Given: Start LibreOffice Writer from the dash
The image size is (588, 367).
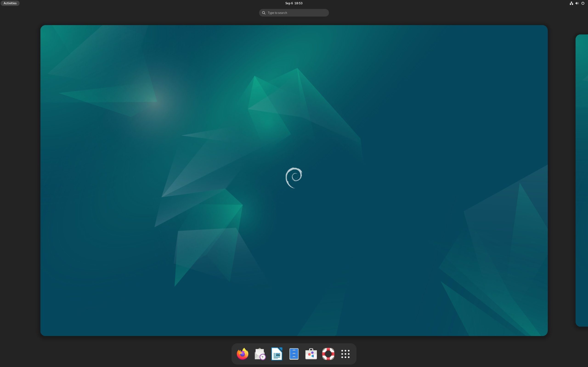Looking at the screenshot, I should pos(277,354).
